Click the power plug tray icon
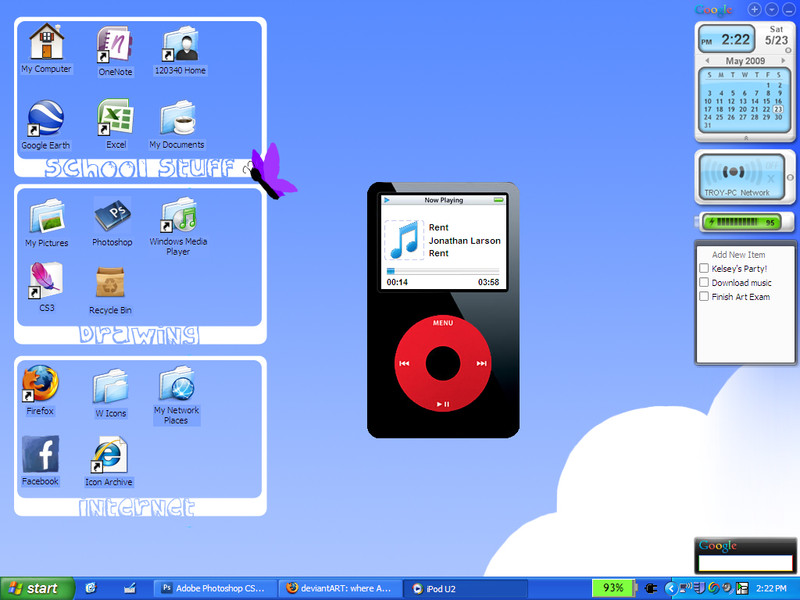The height and width of the screenshot is (600, 800). point(651,588)
